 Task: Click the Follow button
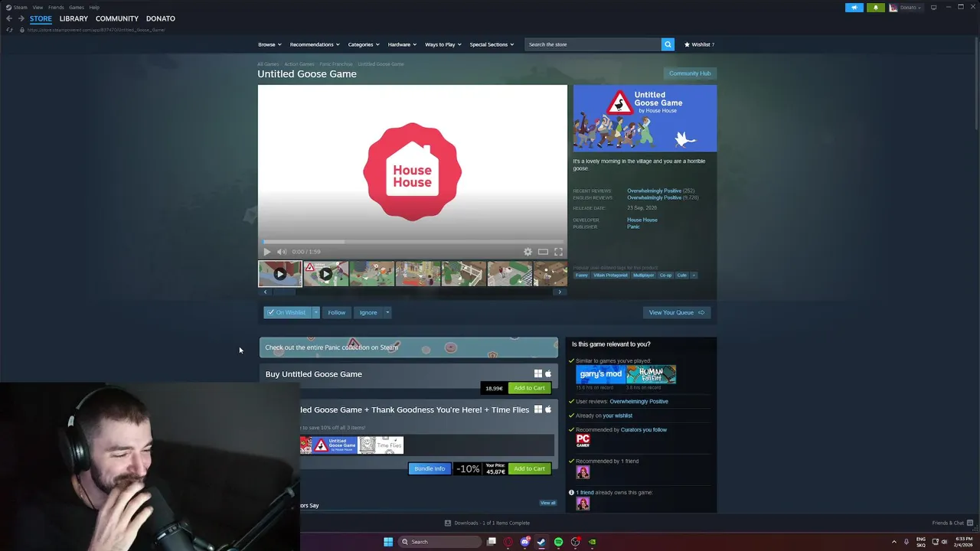click(x=336, y=312)
